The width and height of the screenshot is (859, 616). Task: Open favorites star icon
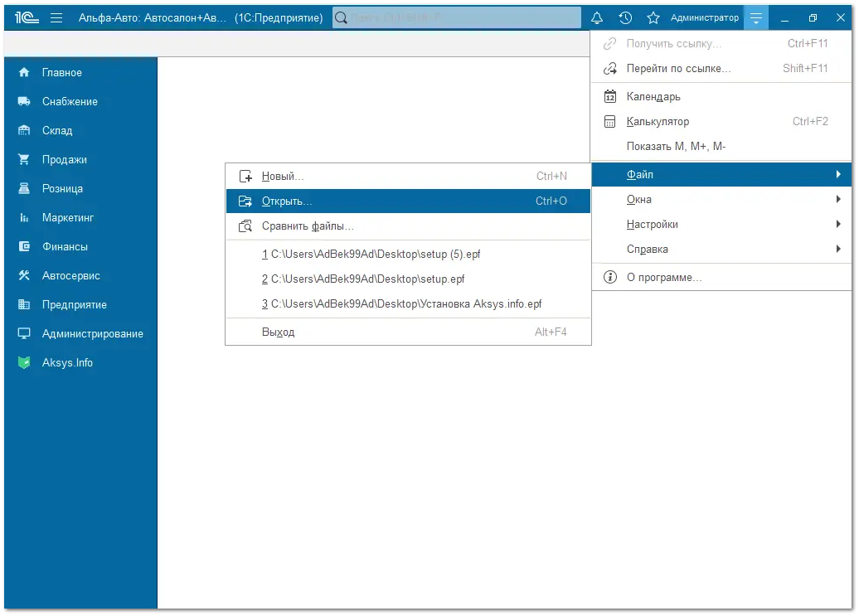point(653,18)
